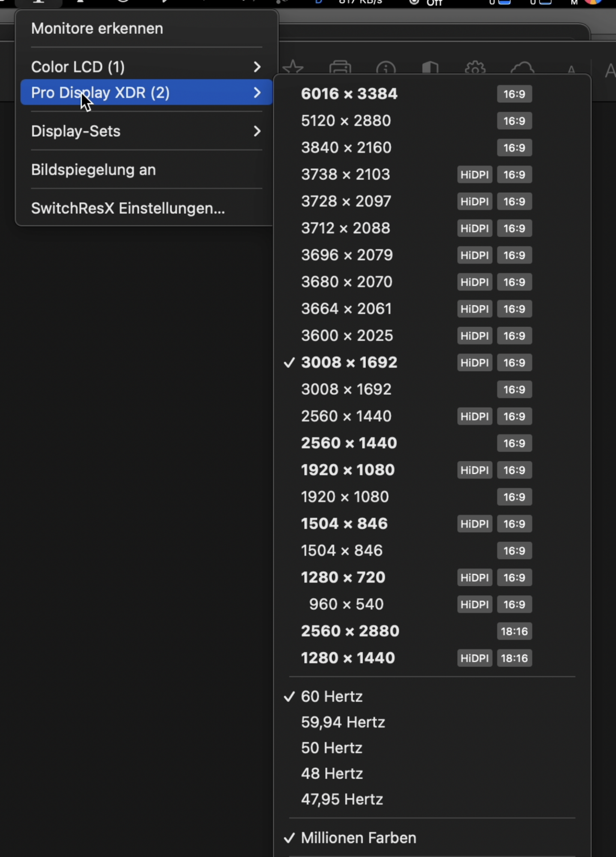Click HiDPI badge on 960 × 540 row
616x857 pixels.
click(x=475, y=604)
